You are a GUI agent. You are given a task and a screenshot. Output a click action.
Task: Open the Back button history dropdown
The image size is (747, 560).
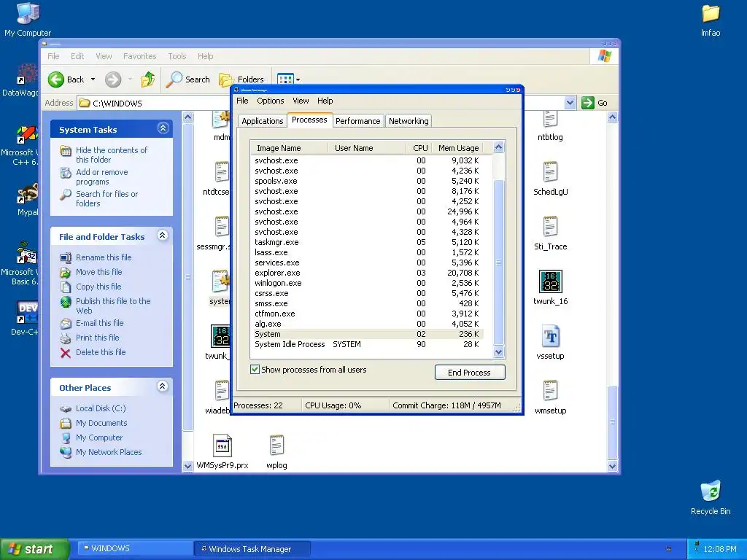(x=93, y=79)
